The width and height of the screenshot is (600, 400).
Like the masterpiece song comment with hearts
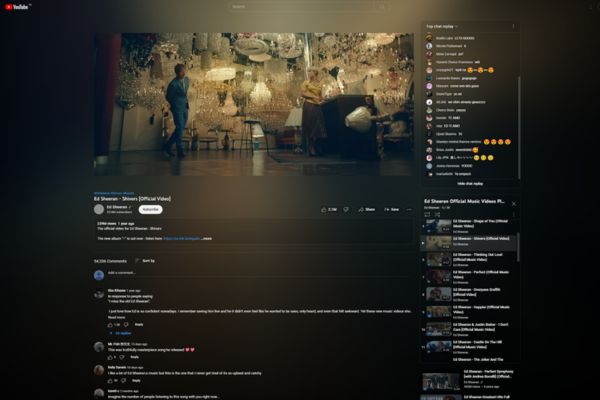(x=110, y=357)
